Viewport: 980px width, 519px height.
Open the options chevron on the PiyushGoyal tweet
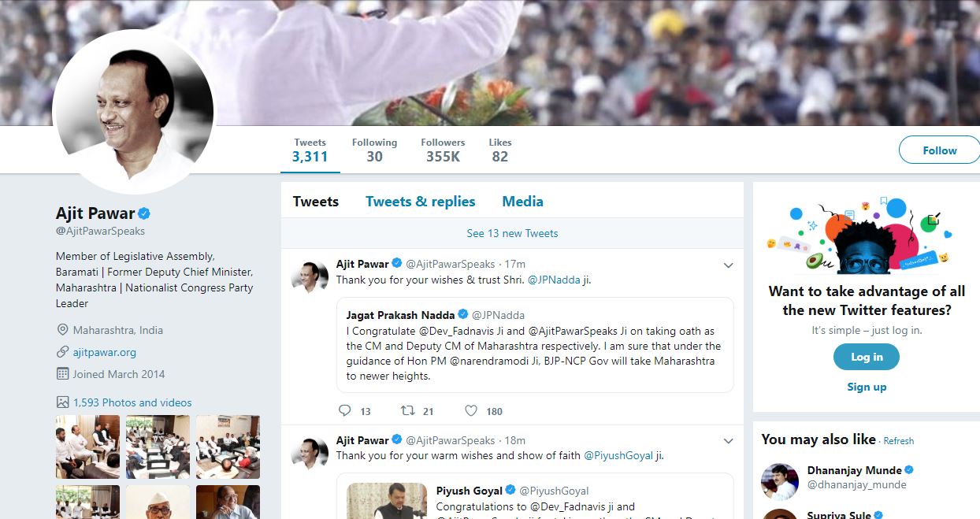pos(728,441)
